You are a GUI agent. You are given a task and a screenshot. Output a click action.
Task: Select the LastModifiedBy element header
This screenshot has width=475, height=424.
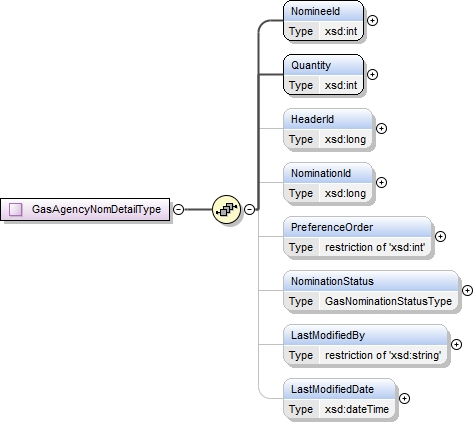click(365, 335)
